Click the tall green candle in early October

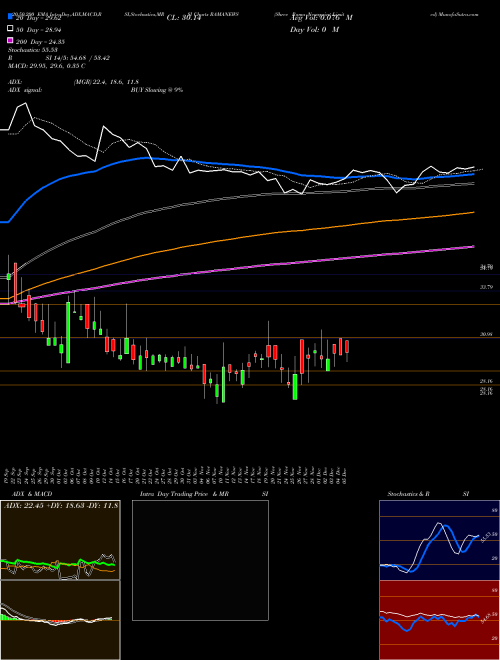68,332
